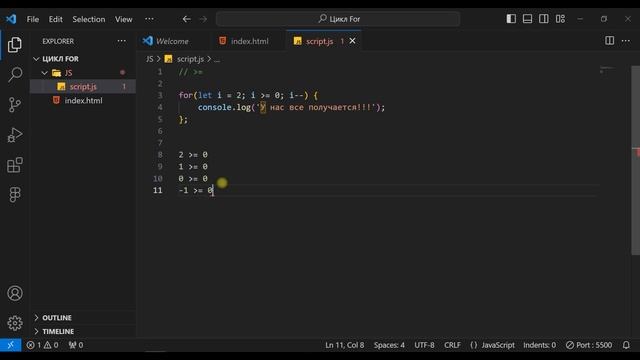Open the remote window status button

click(x=11, y=345)
